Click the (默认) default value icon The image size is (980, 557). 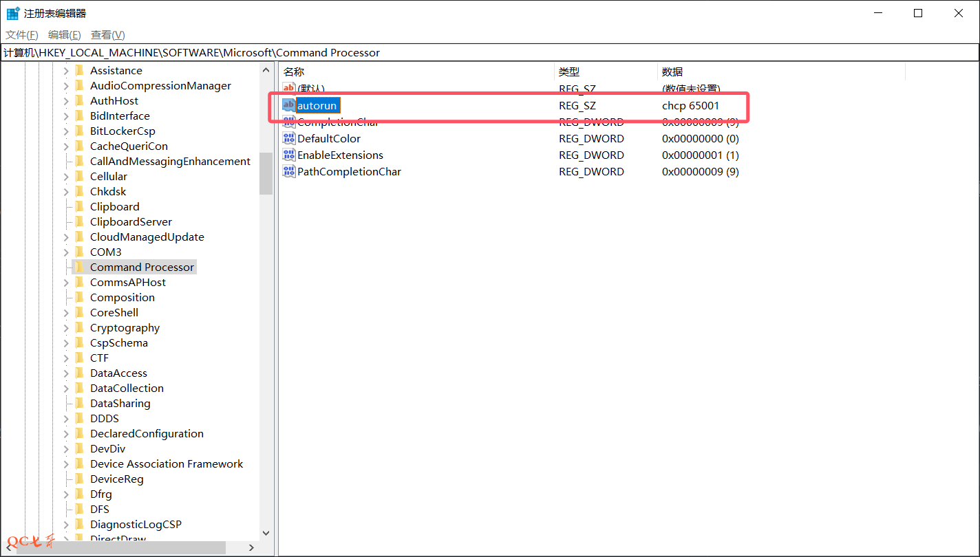pos(289,89)
